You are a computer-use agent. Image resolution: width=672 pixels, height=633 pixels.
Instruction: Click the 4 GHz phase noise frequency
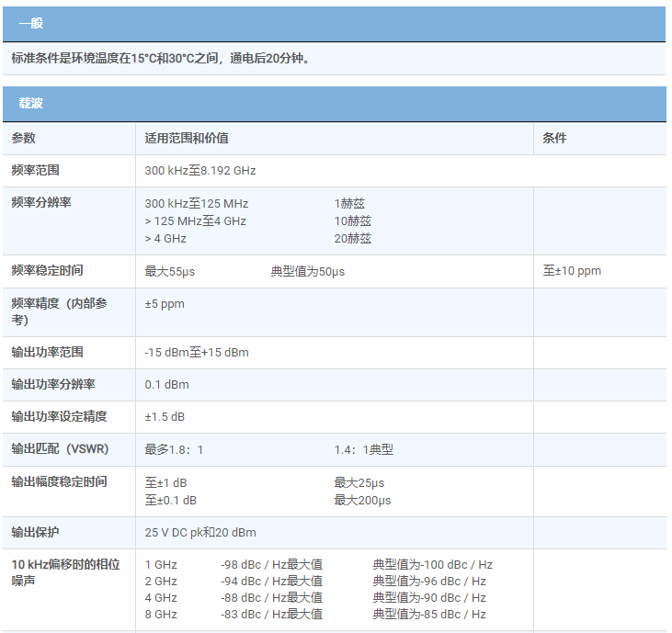click(161, 597)
